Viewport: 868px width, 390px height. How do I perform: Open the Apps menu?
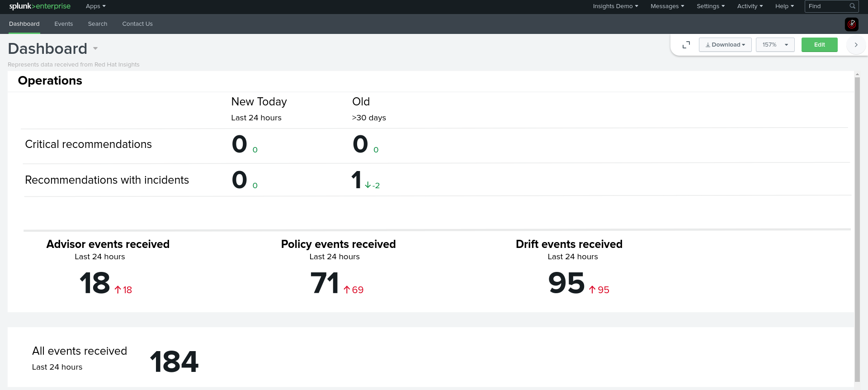click(x=95, y=6)
